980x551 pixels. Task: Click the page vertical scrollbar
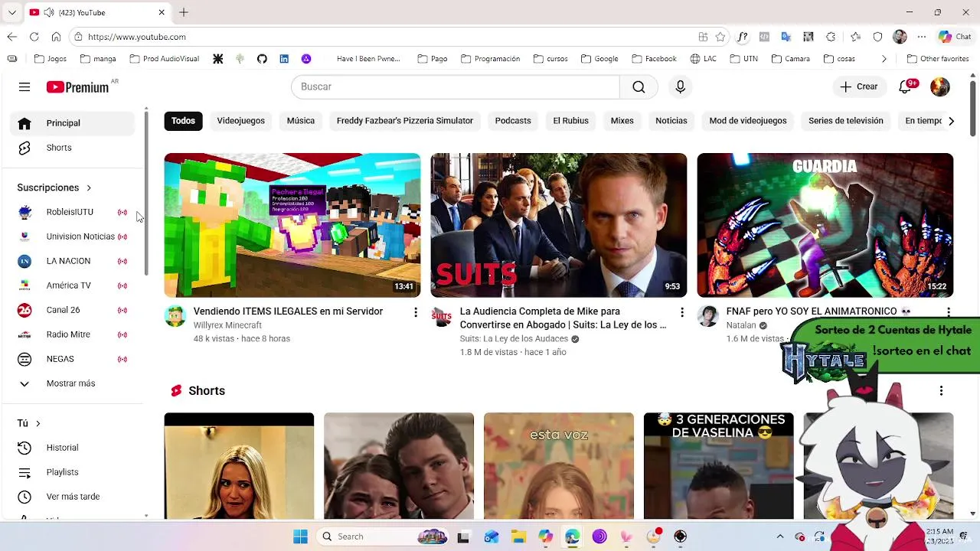pos(973,107)
